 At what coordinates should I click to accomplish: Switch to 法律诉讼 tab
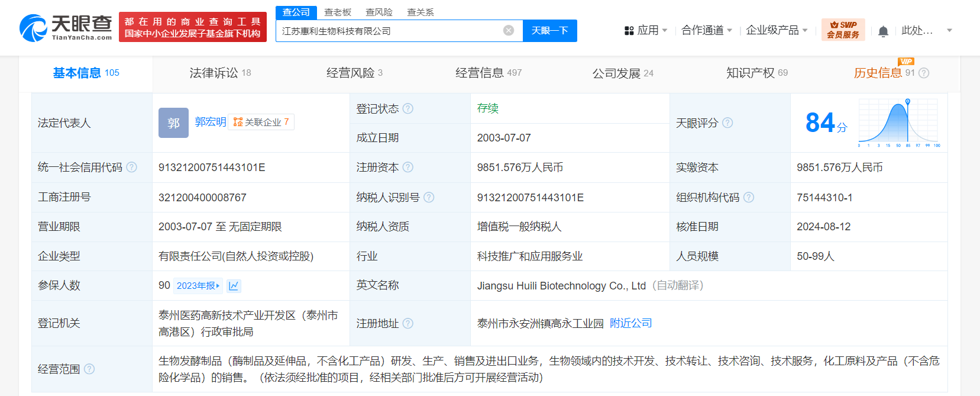point(220,73)
